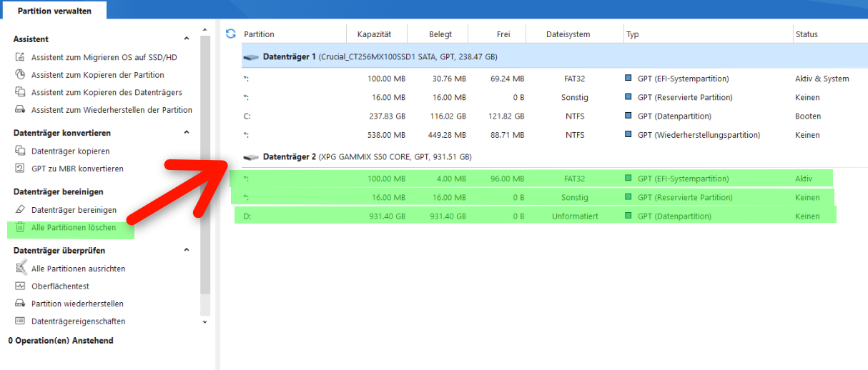Open Assistent zum Kopieren des Datenträgers
This screenshot has height=370, width=868.
tap(107, 92)
